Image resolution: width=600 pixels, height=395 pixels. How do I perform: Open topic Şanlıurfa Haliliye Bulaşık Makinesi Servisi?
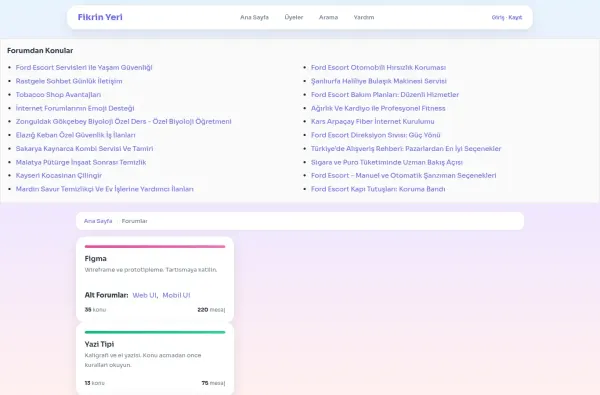click(x=378, y=81)
